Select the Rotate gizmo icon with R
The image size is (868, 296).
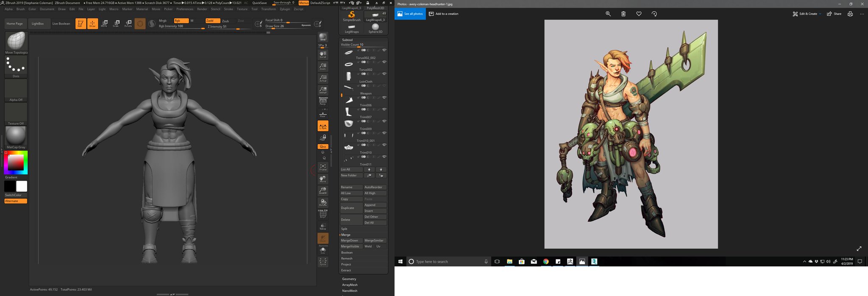point(128,24)
